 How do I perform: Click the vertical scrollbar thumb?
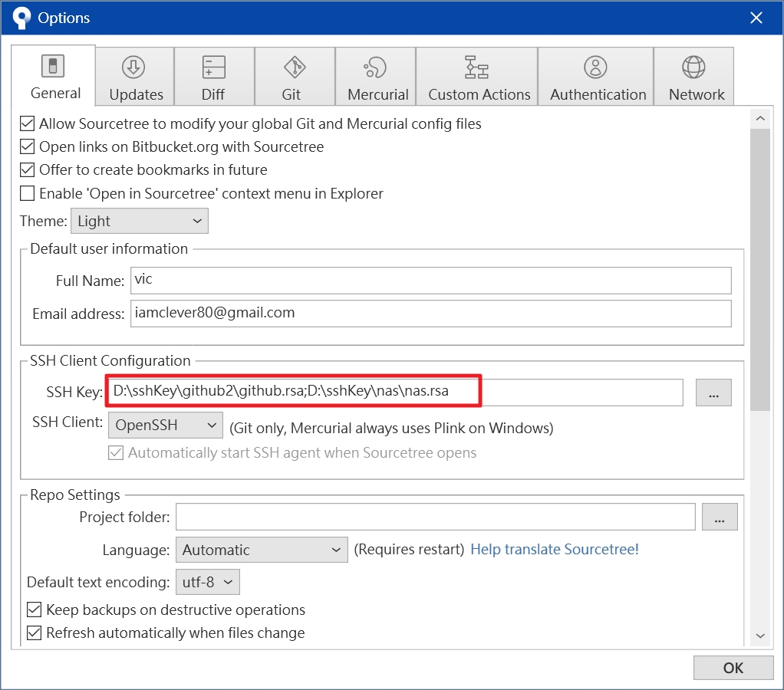point(760,270)
